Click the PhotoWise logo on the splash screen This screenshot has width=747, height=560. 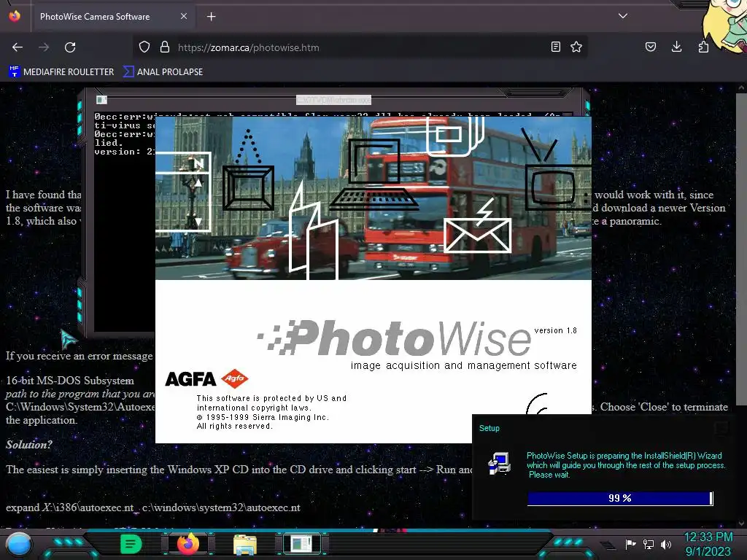(x=394, y=338)
